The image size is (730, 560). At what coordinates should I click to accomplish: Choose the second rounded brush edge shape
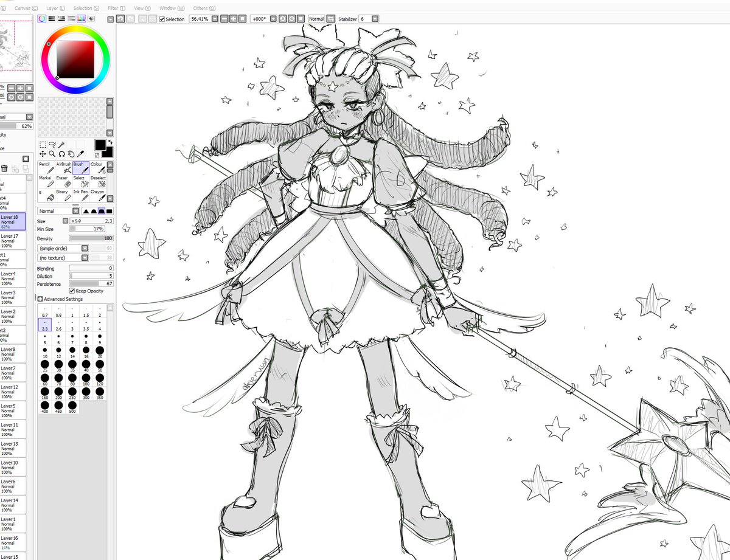click(x=93, y=211)
